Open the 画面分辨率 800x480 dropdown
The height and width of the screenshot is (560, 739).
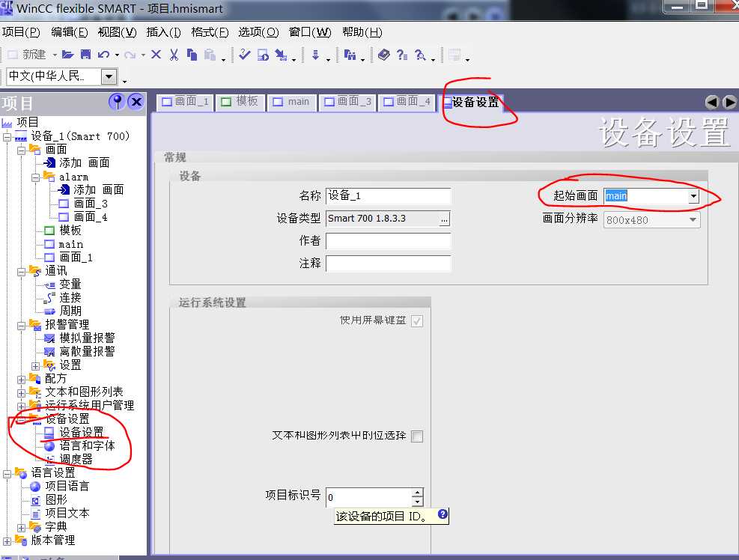[x=693, y=220]
